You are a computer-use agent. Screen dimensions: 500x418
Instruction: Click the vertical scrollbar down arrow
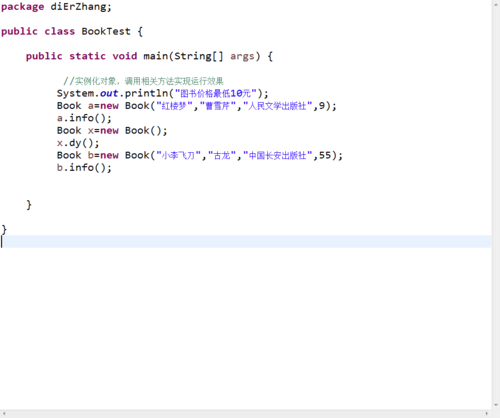tap(496, 405)
